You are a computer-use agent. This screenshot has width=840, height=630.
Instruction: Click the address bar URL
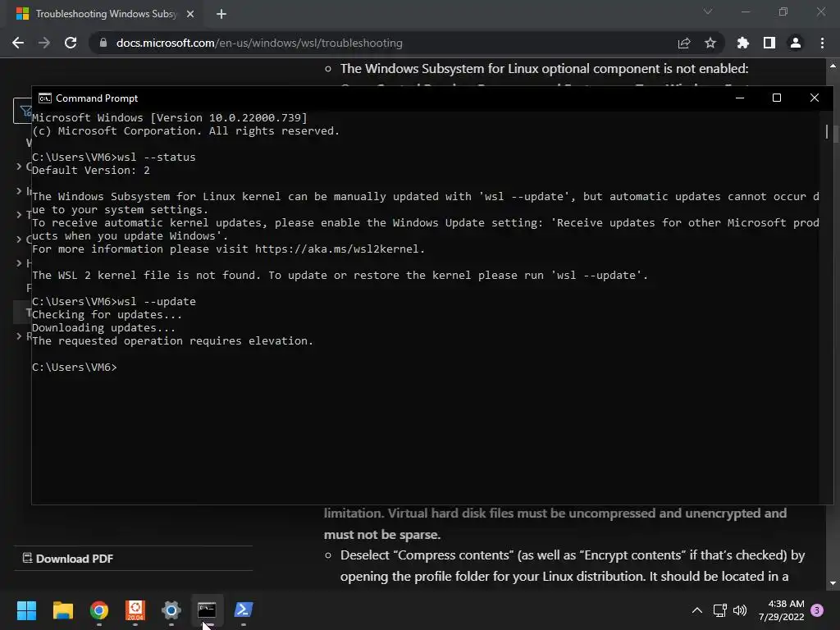[x=259, y=43]
